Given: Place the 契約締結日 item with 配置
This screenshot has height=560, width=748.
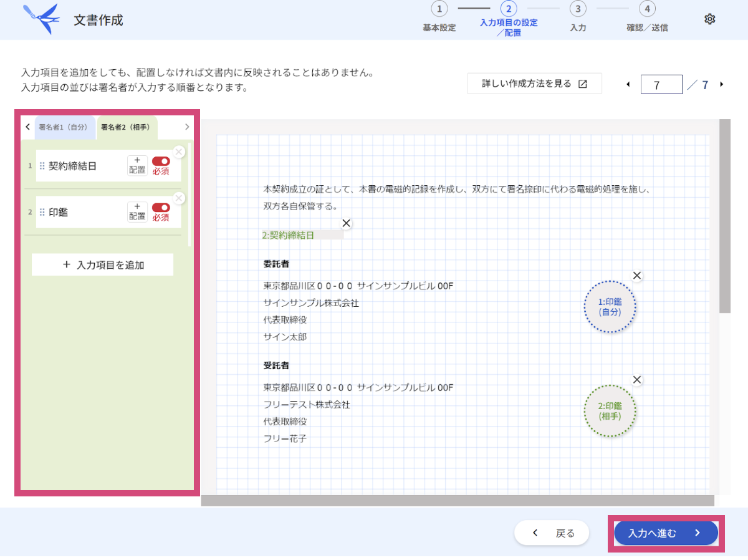Looking at the screenshot, I should pyautogui.click(x=137, y=165).
